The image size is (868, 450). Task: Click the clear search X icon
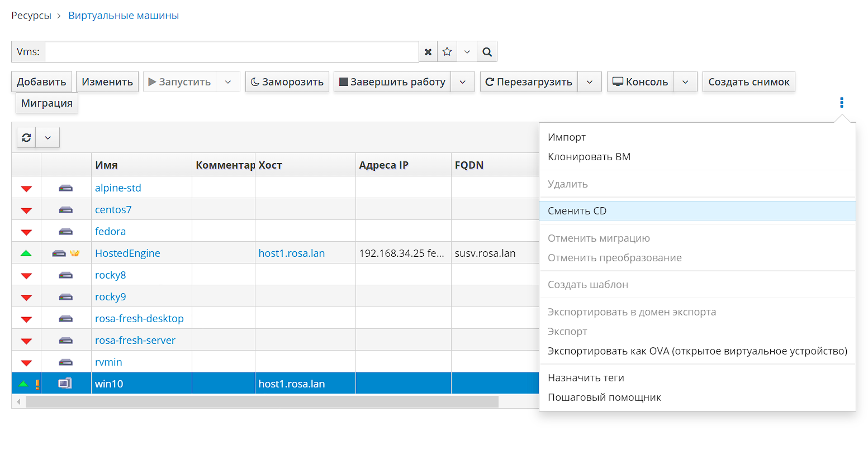tap(428, 52)
